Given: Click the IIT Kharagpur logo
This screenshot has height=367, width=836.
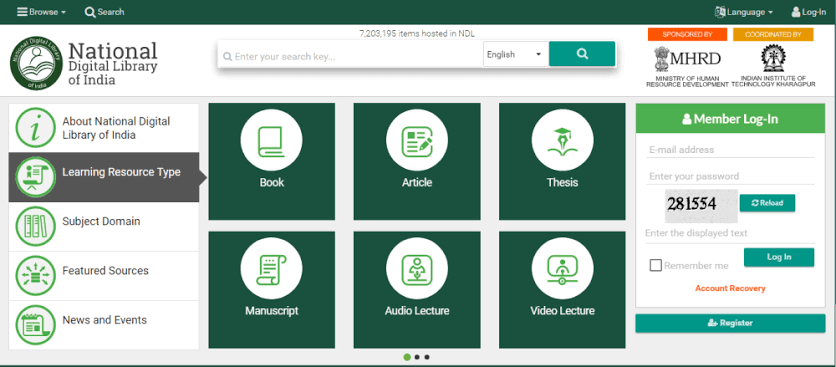Looking at the screenshot, I should pos(773,58).
